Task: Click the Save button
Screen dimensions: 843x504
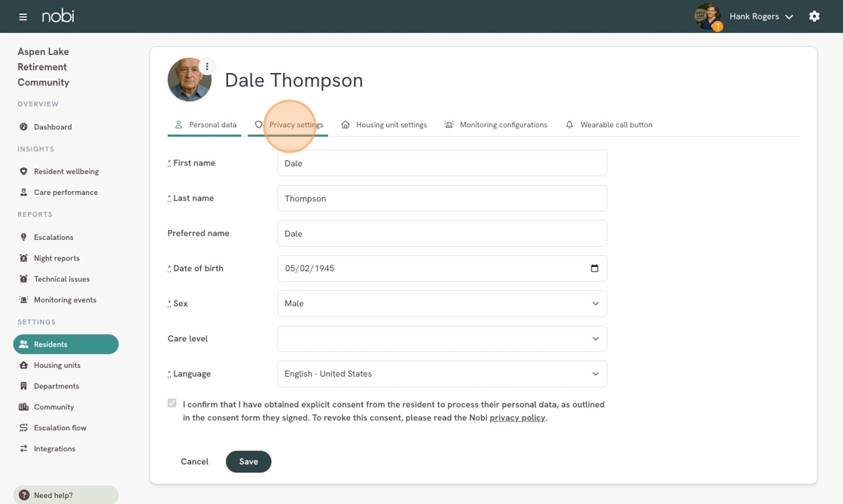Action: pos(248,462)
